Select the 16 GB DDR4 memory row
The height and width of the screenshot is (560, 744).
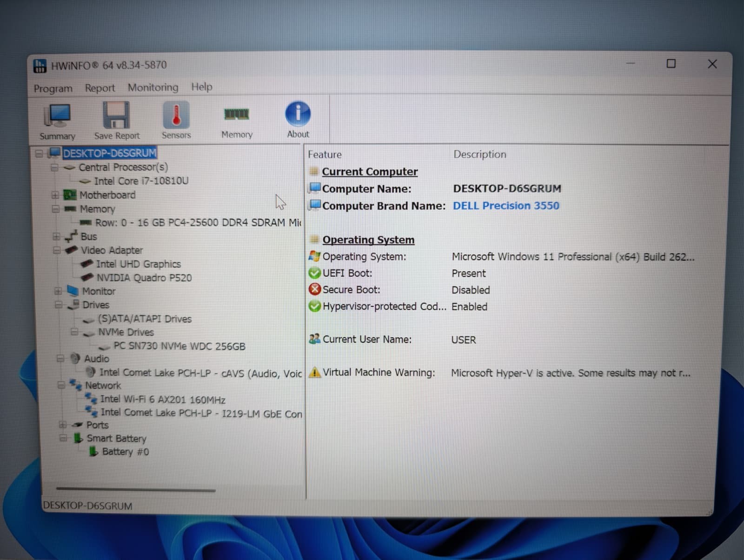coord(198,222)
